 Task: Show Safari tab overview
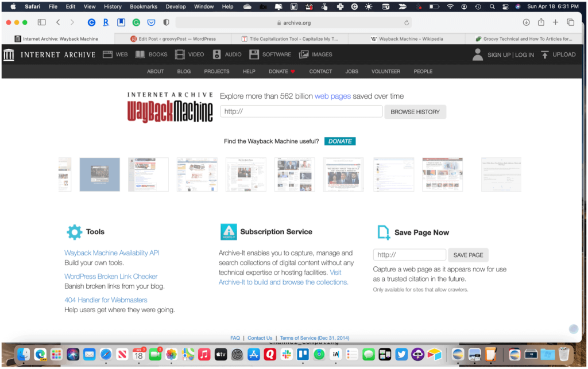click(570, 22)
